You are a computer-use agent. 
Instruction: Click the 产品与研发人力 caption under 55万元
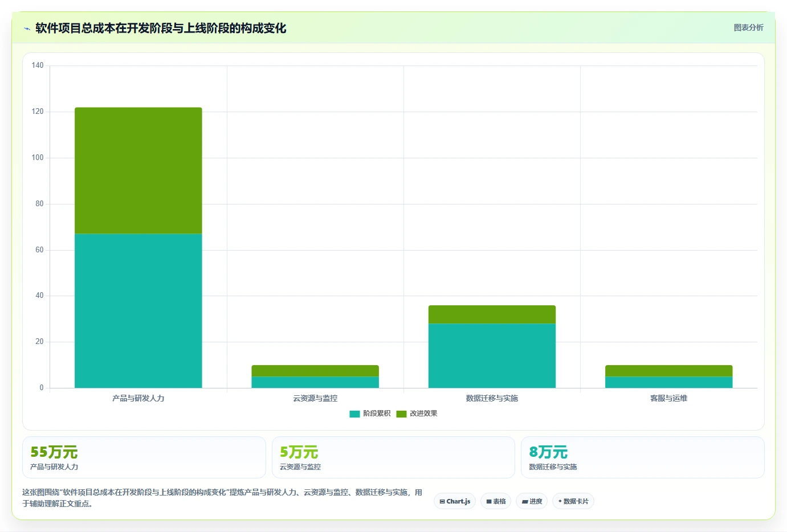[54, 467]
